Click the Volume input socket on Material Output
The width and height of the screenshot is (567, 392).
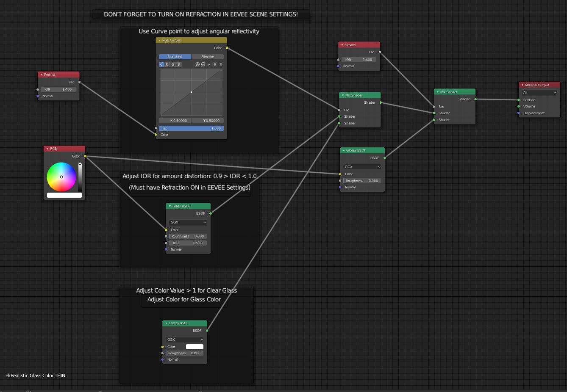pos(519,106)
